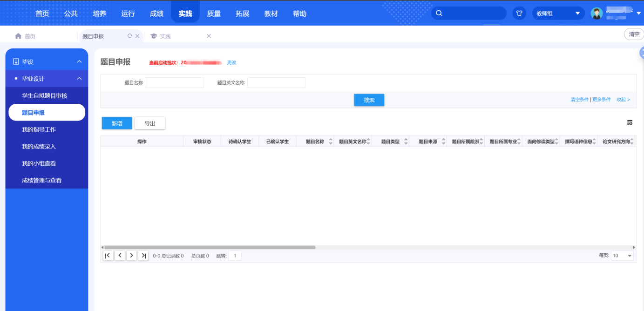Image resolution: width=644 pixels, height=311 pixels.
Task: Open 质量 in top navigation
Action: click(x=214, y=14)
